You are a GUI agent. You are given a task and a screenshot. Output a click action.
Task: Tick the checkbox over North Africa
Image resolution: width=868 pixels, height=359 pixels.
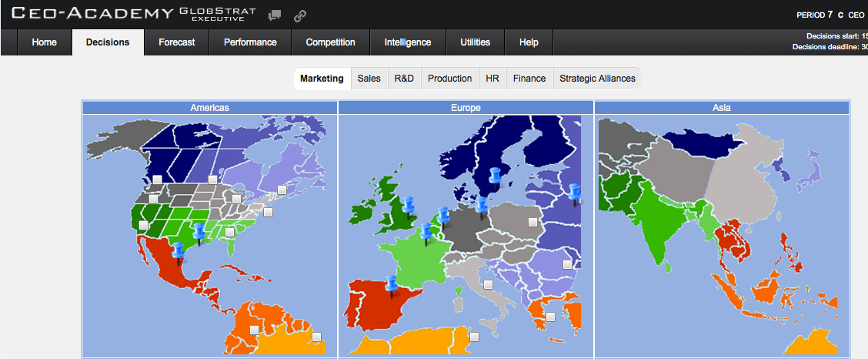point(475,337)
